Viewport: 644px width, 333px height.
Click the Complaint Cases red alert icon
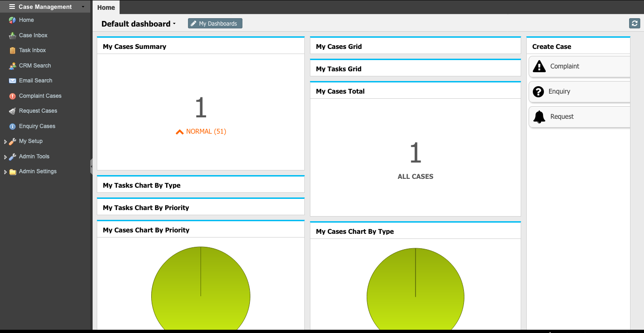click(13, 96)
